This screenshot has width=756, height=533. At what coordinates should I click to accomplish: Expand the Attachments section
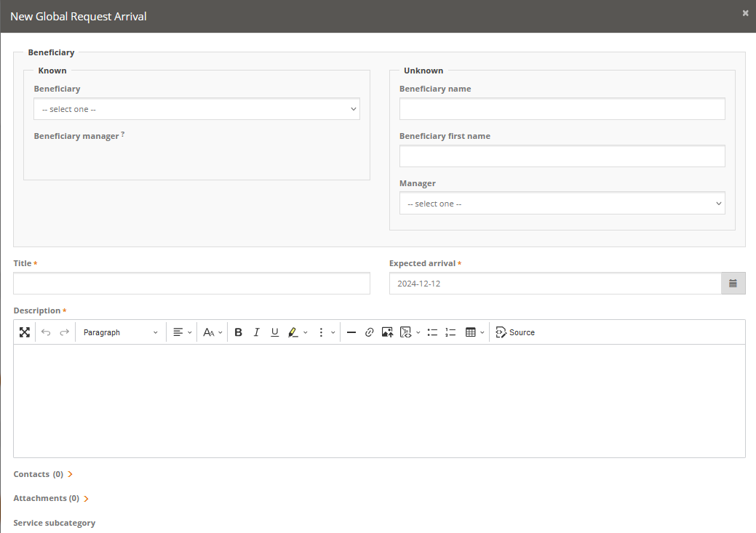(x=86, y=499)
